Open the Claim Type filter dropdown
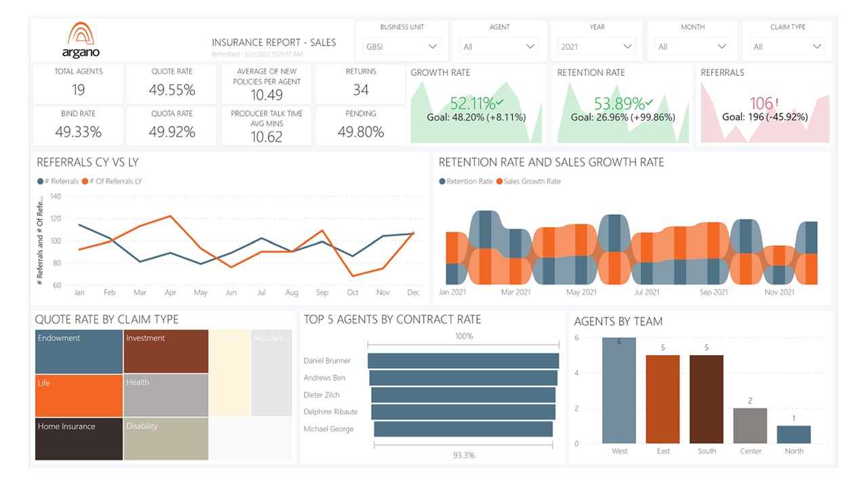Image resolution: width=868 pixels, height=488 pixels. pos(788,47)
